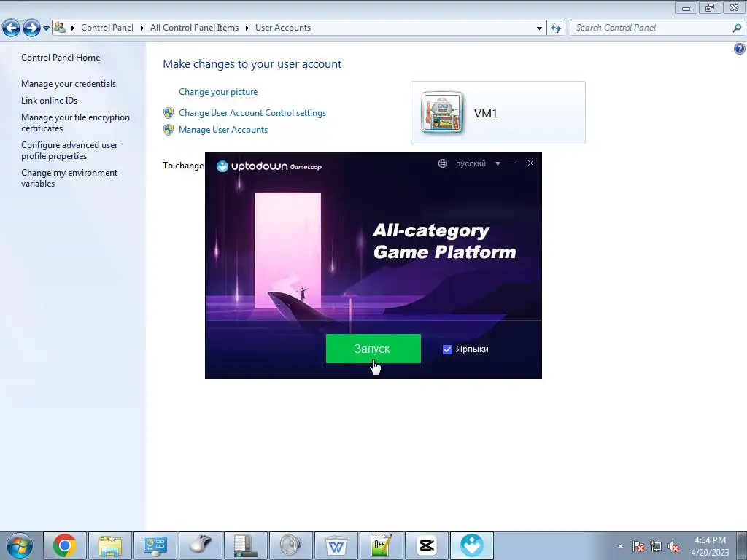Viewport: 747px width, 560px height.
Task: Click the Back navigation arrow
Action: [x=12, y=28]
